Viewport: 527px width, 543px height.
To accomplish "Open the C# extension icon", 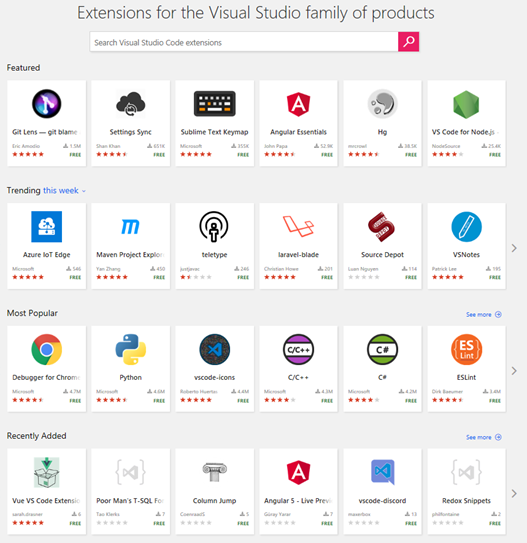I will pyautogui.click(x=382, y=349).
